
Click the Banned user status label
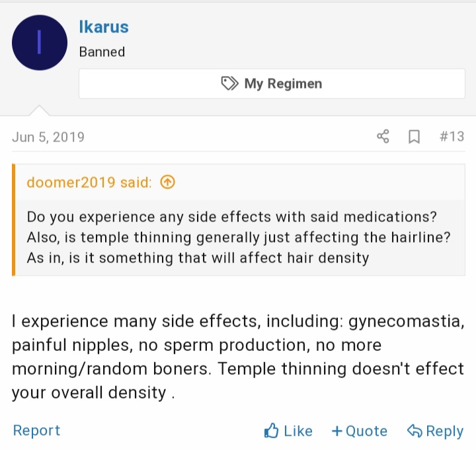102,51
